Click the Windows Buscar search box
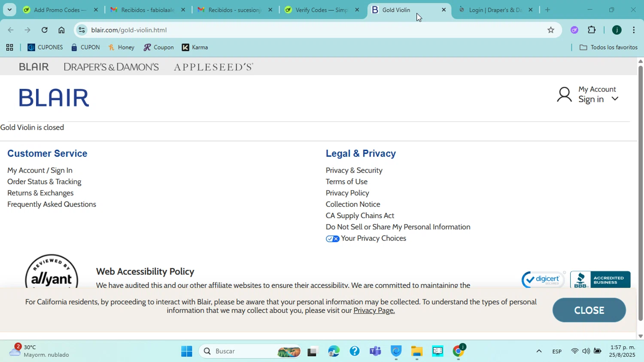The height and width of the screenshot is (362, 644). [x=250, y=351]
